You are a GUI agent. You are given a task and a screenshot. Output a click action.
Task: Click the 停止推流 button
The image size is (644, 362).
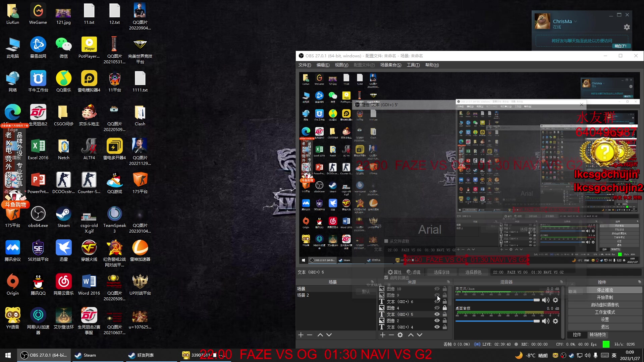coord(605,290)
